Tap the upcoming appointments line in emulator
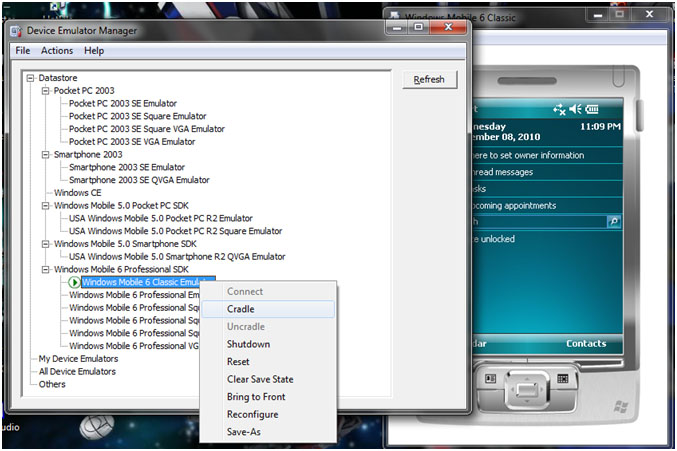 click(547, 206)
